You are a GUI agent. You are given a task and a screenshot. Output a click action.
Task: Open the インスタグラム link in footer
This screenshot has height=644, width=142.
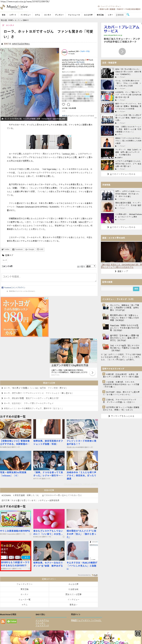tap(42, 620)
